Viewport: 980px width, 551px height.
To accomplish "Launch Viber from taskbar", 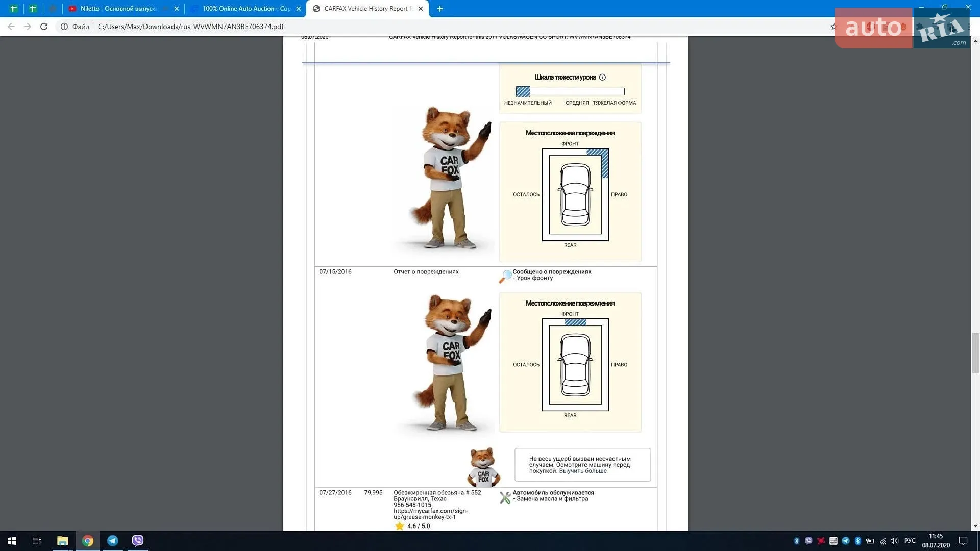I will click(x=138, y=541).
